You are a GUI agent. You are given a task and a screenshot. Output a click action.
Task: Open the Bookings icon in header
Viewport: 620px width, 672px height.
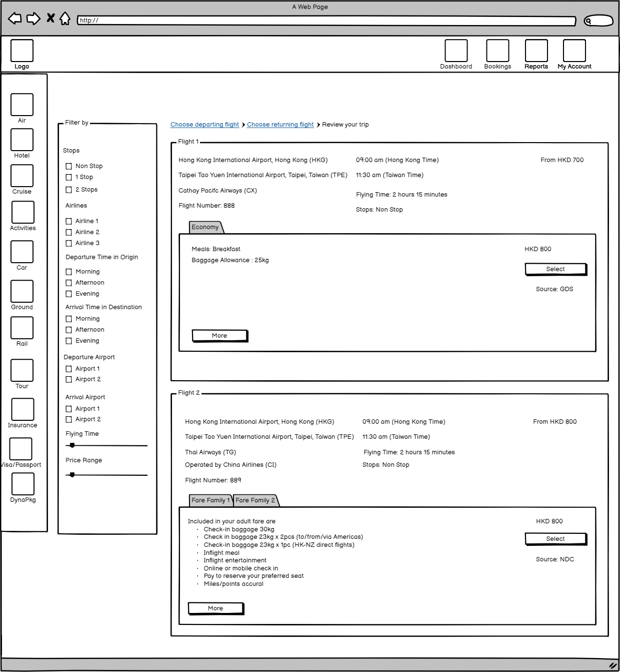497,51
